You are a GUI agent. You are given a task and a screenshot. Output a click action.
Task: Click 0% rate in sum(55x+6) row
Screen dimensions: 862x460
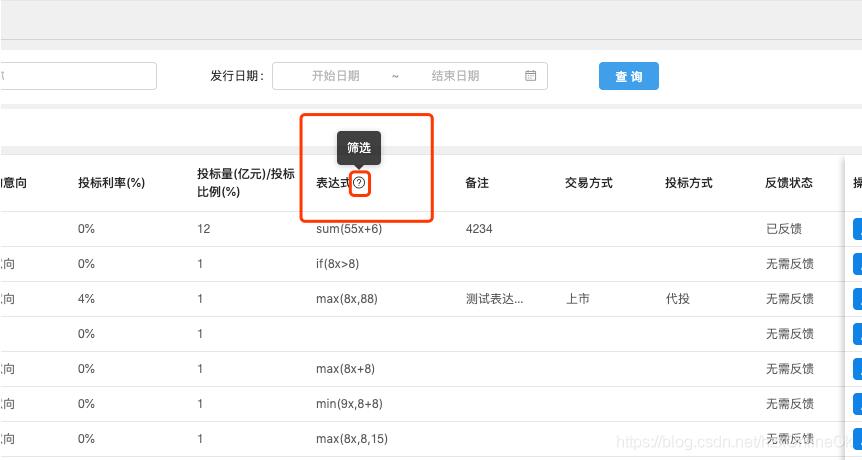tap(86, 229)
